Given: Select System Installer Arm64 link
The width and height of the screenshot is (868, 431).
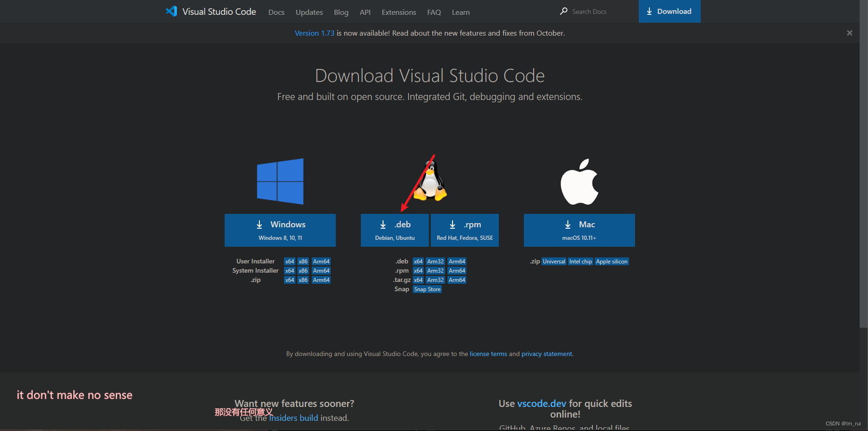Looking at the screenshot, I should pos(321,271).
